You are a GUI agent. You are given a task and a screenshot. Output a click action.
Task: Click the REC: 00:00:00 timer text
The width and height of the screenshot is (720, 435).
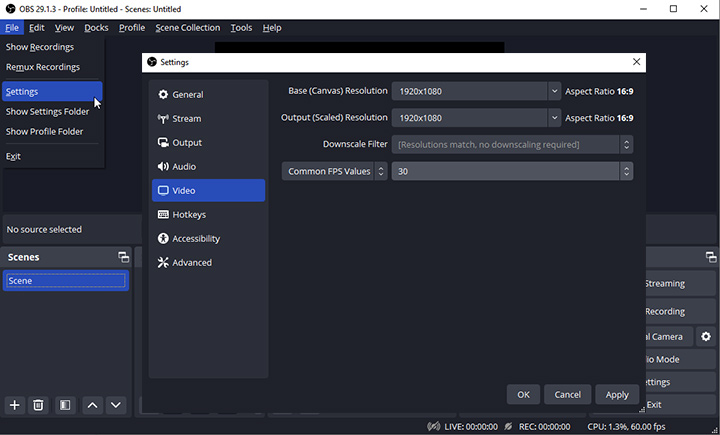point(545,426)
